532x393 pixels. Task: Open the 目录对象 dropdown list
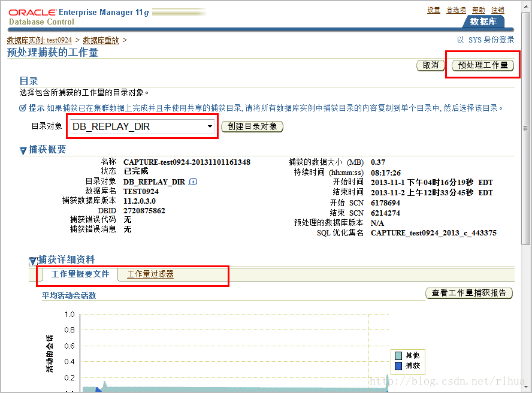142,126
